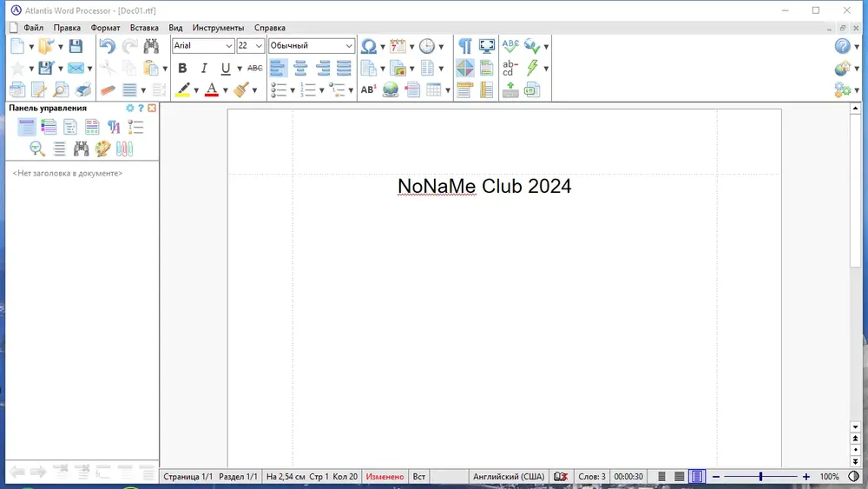Open the Правка menu
Screen dimensions: 868x489
67,28
